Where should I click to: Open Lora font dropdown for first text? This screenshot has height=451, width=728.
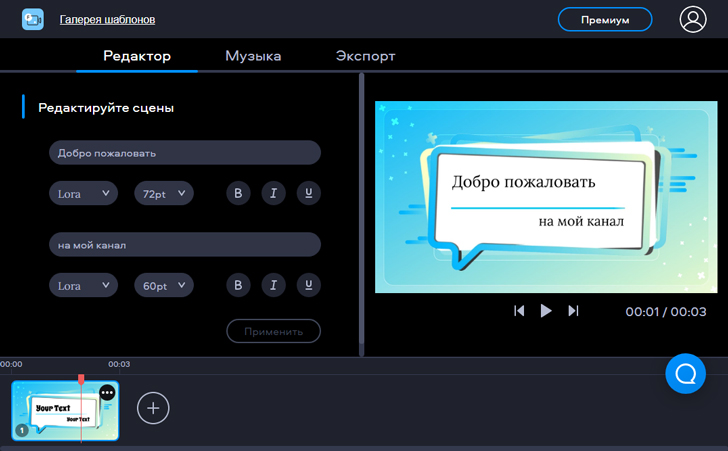(x=83, y=194)
